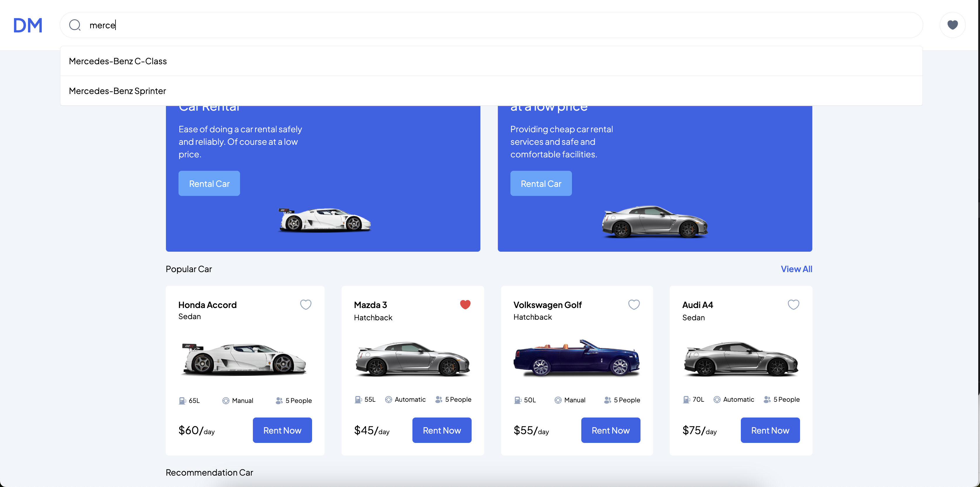The height and width of the screenshot is (487, 980).
Task: Focus the search field containing merce
Action: click(x=491, y=25)
